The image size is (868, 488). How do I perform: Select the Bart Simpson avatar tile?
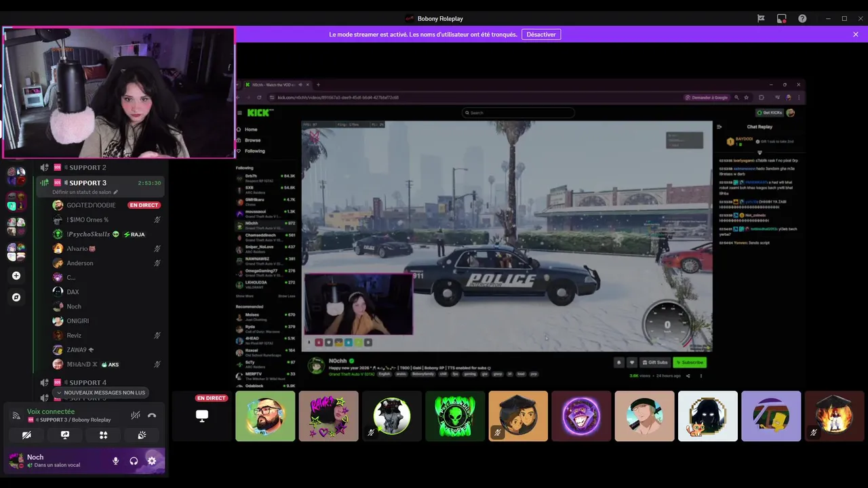[771, 416]
